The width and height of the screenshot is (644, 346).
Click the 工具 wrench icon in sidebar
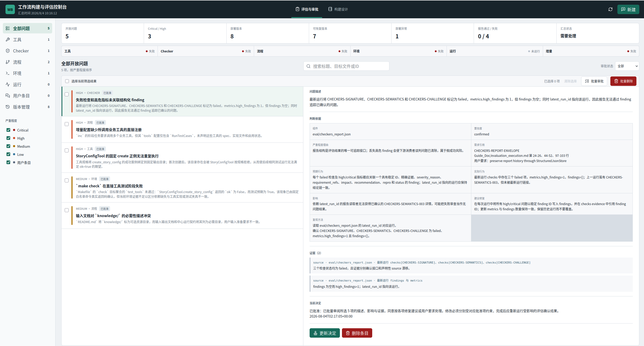click(8, 40)
